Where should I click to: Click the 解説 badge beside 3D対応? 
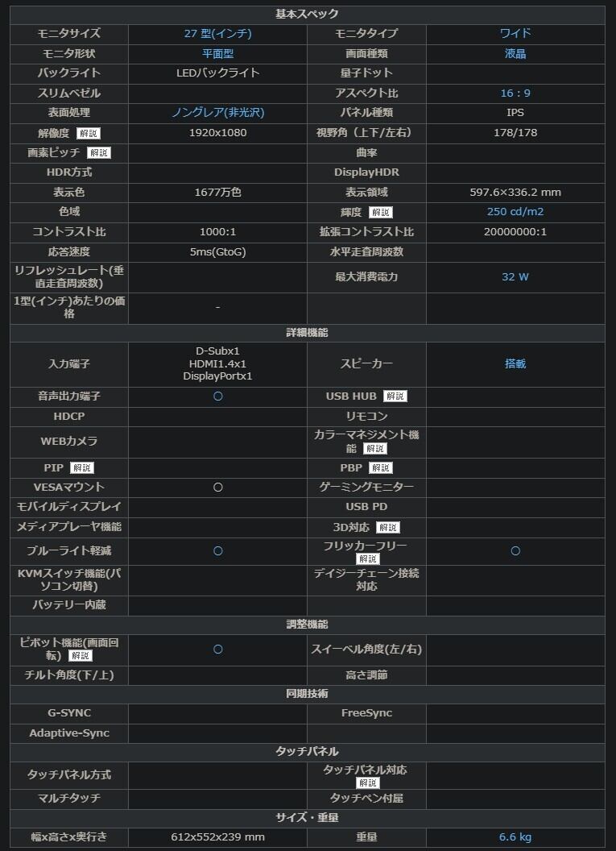point(387,527)
